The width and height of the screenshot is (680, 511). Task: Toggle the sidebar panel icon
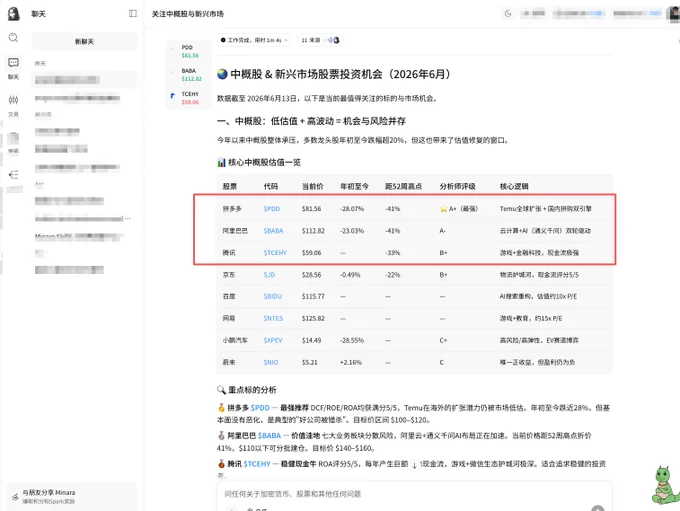133,13
